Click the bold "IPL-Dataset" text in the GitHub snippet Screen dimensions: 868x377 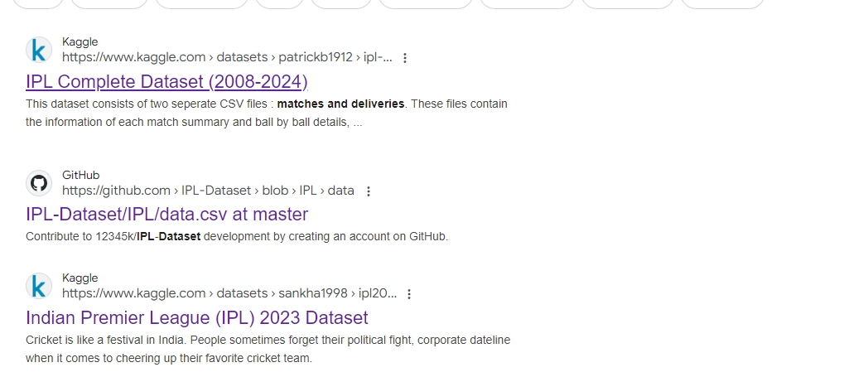click(x=169, y=236)
